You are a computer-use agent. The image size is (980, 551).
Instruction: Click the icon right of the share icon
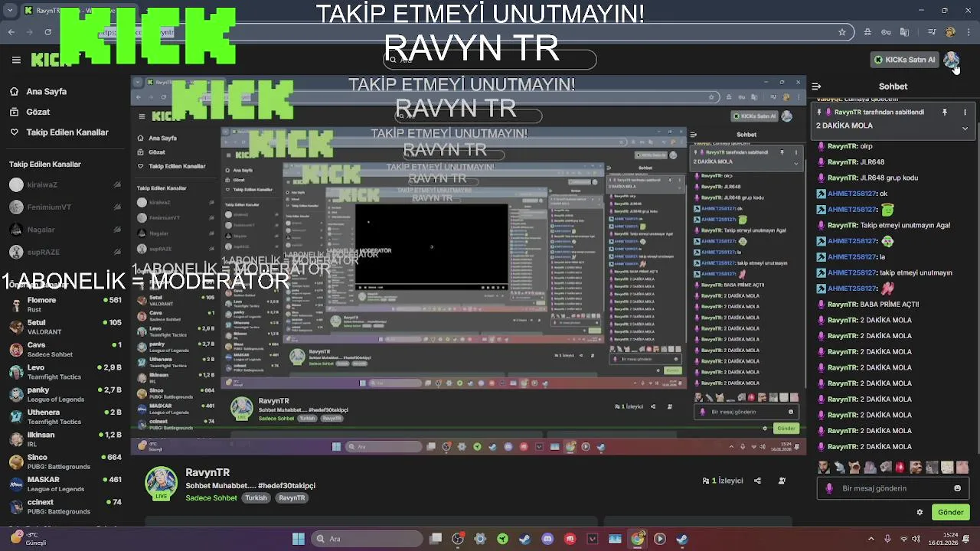[782, 481]
